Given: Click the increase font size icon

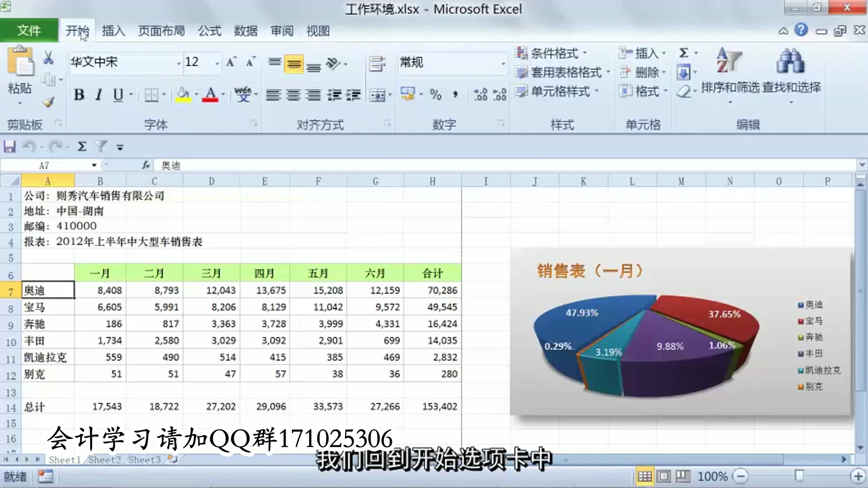Looking at the screenshot, I should coord(231,62).
